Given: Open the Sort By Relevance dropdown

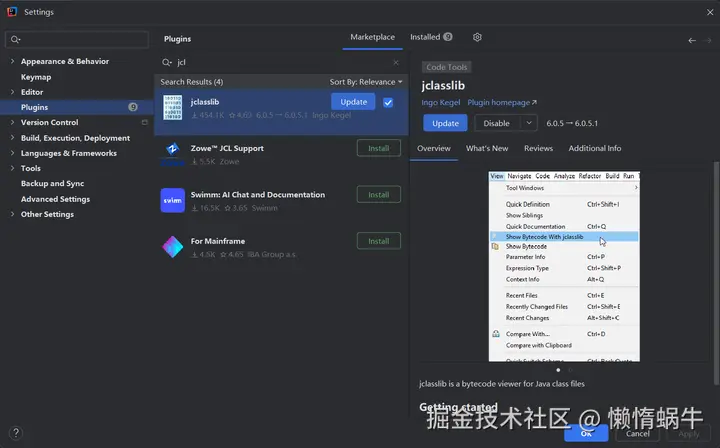Looking at the screenshot, I should click(x=366, y=82).
